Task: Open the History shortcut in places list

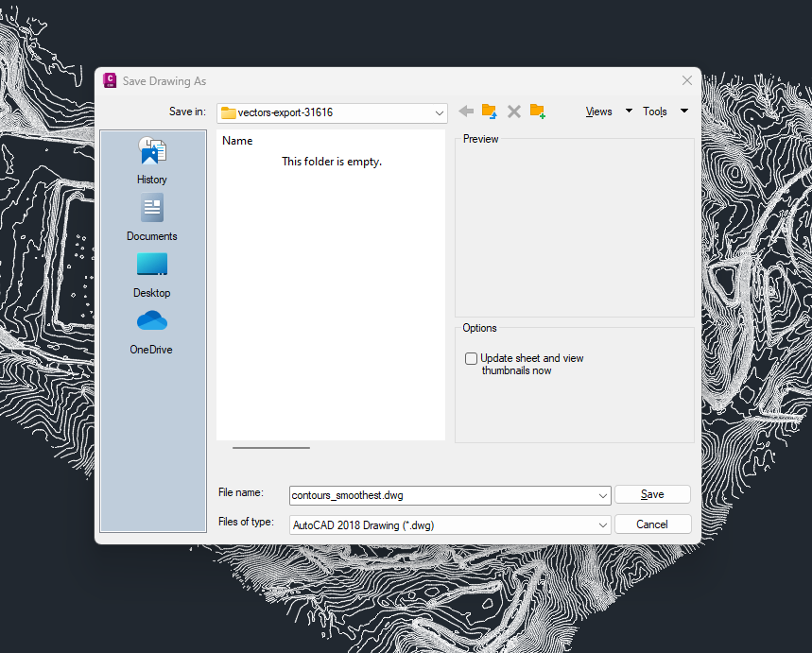Action: [x=152, y=161]
